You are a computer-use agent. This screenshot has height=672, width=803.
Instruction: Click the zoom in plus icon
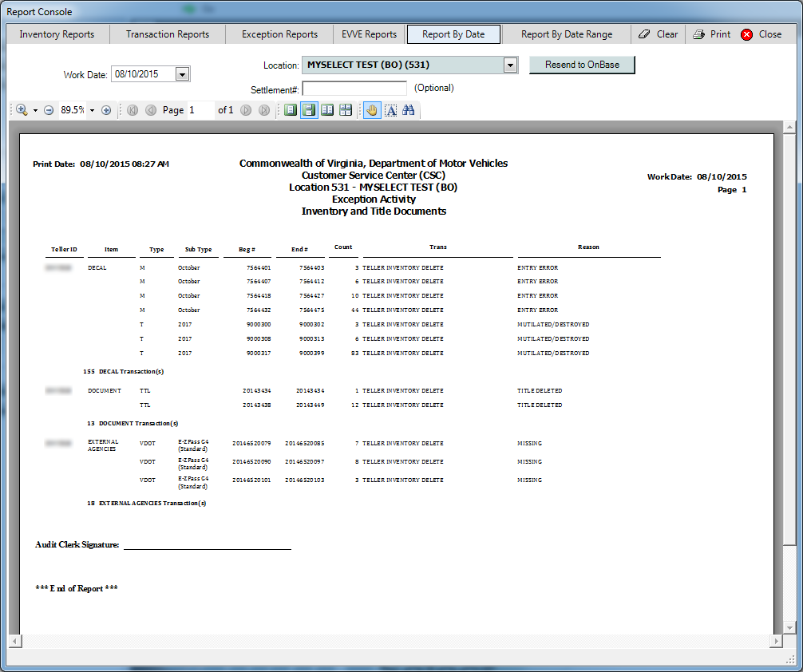(106, 110)
